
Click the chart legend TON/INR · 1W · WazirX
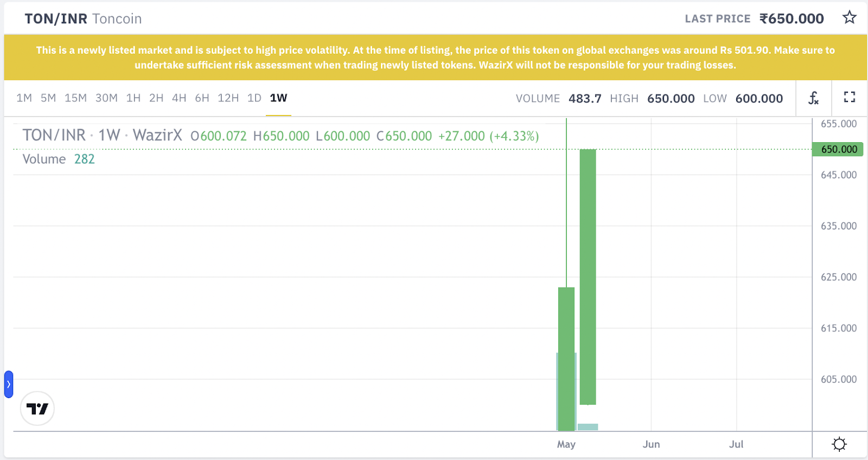(x=102, y=135)
